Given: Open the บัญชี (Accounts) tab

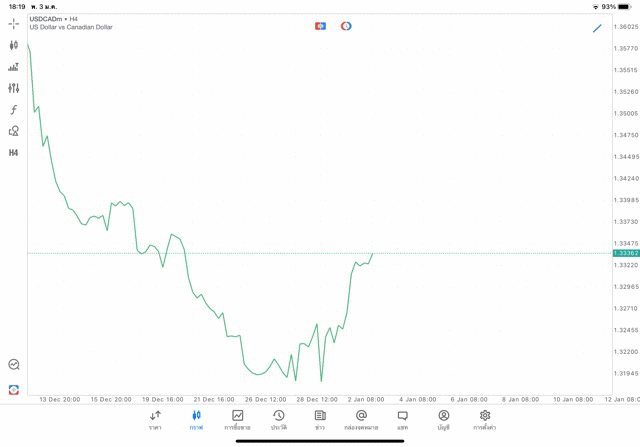Looking at the screenshot, I should (x=443, y=419).
